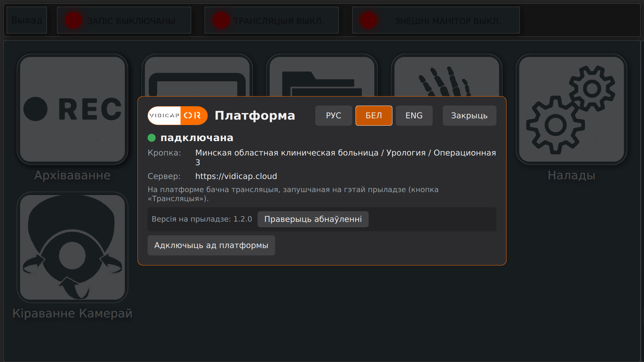Close the Платформа dialog with Закрыць
The image size is (644, 362).
(x=470, y=116)
